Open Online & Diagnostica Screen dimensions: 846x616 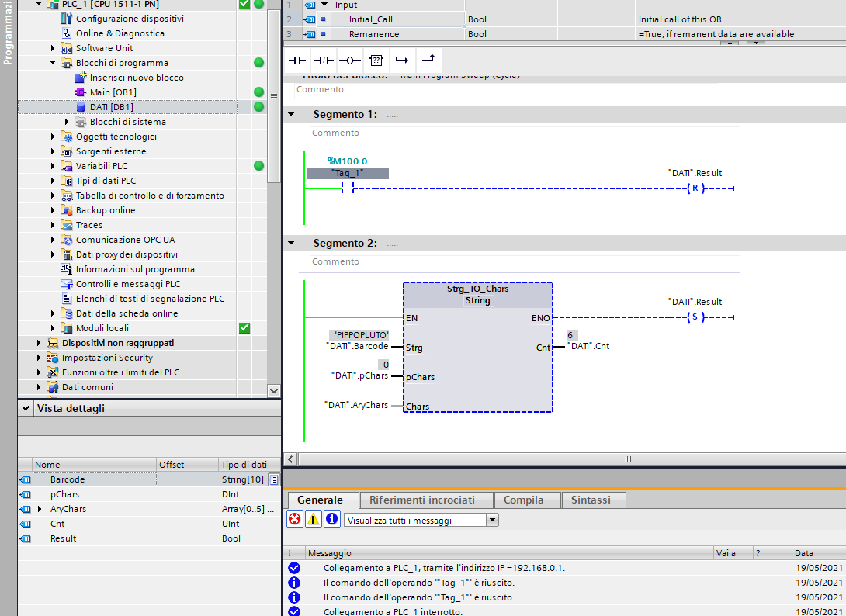(x=120, y=33)
